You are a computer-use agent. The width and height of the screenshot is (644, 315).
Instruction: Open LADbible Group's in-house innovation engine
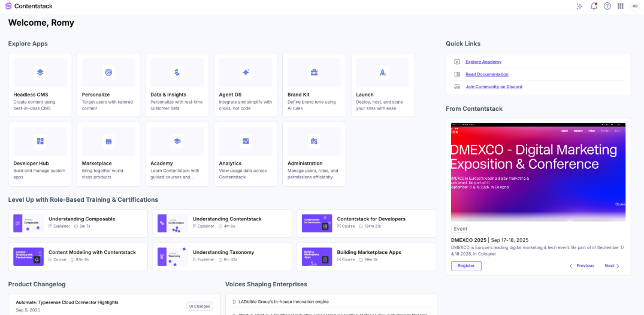[283, 302]
